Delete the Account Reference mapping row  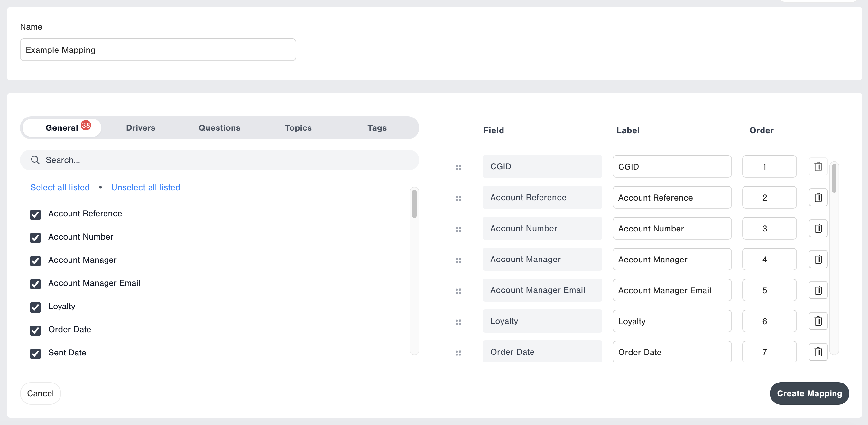pyautogui.click(x=818, y=197)
